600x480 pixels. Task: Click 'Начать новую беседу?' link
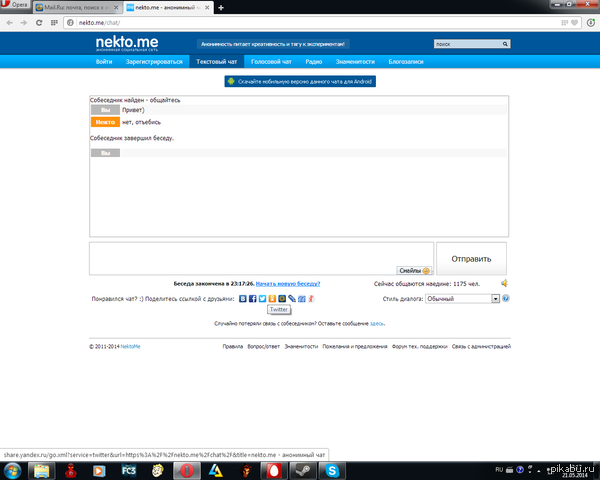pyautogui.click(x=289, y=284)
